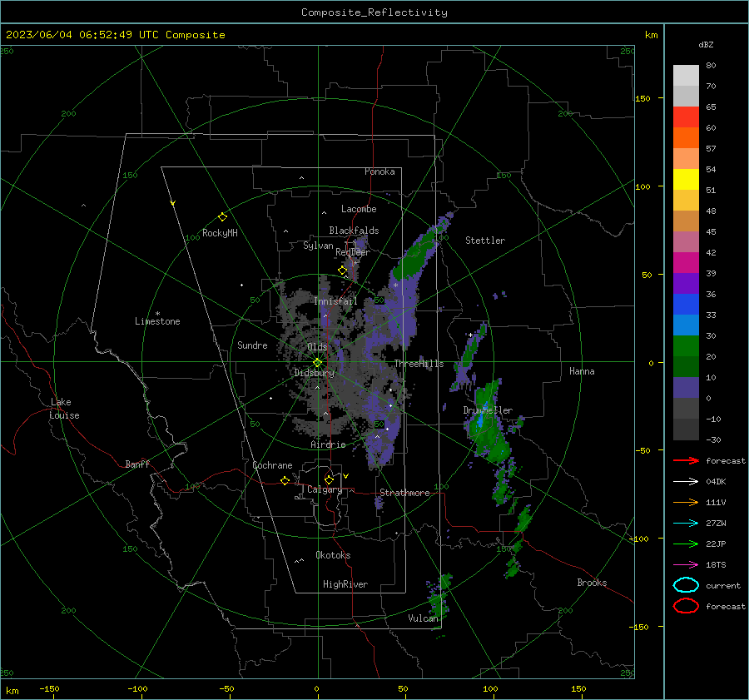
Task: Click the green 22JP arrow icon
Action: point(686,544)
